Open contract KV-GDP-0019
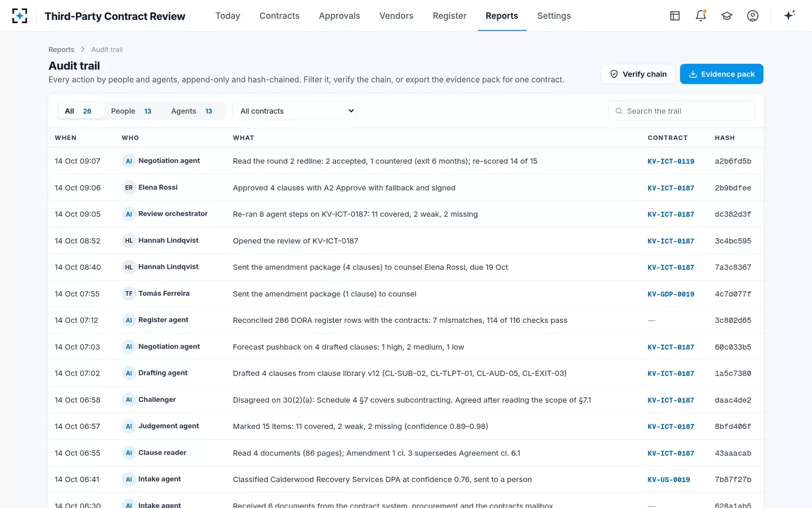Screen dimensions: 812x508 tap(671, 294)
